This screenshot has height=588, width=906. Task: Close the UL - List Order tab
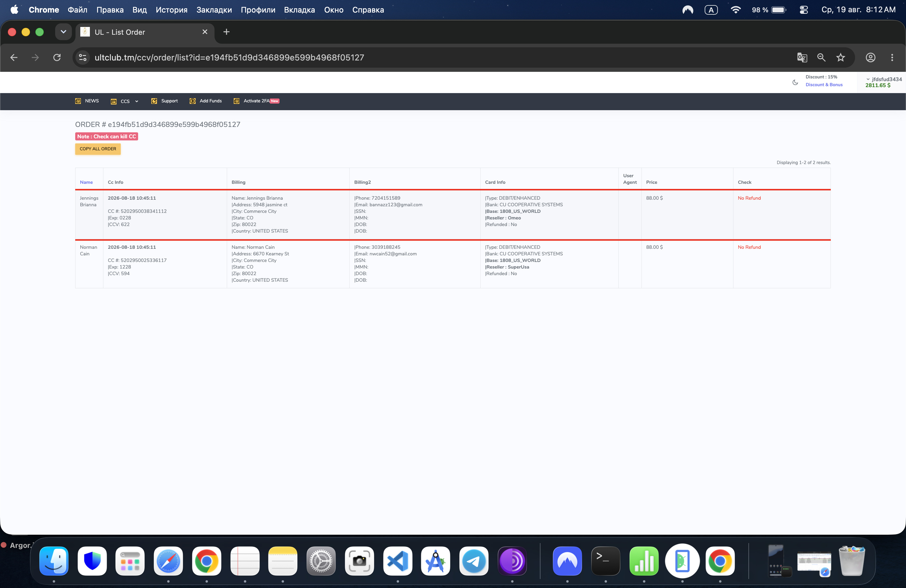(205, 32)
